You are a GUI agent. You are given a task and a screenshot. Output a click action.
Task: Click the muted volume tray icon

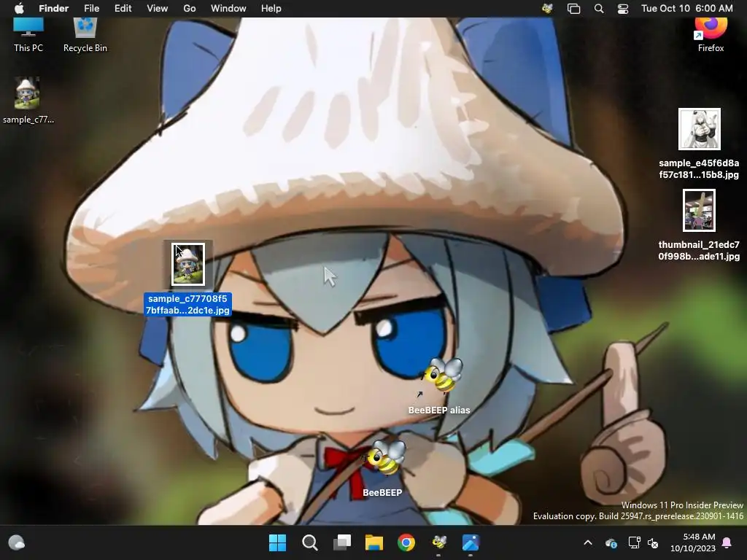click(653, 542)
